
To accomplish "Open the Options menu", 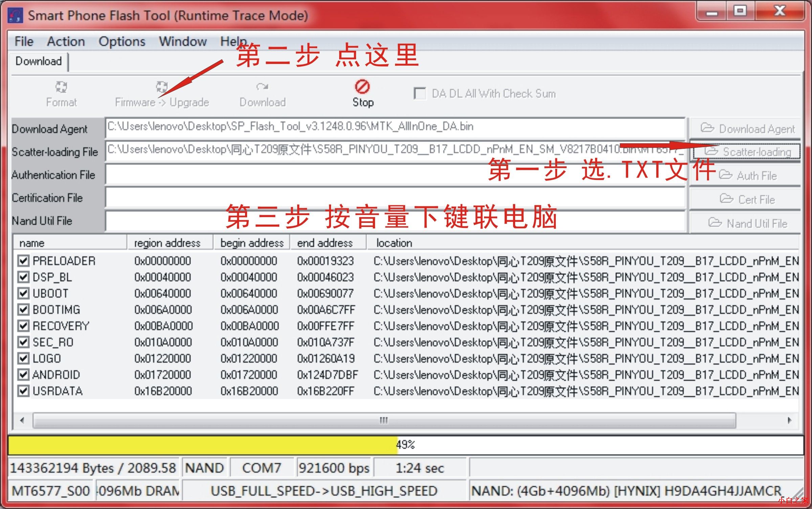I will 122,41.
